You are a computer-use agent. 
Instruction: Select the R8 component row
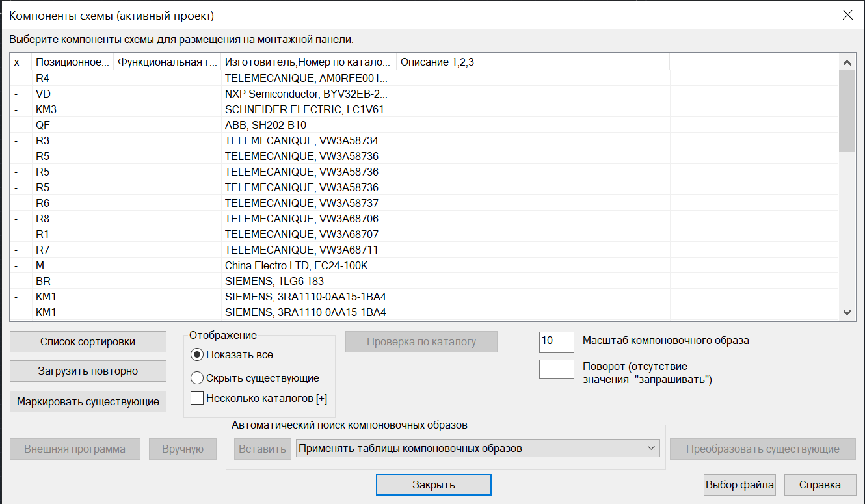pyautogui.click(x=424, y=219)
